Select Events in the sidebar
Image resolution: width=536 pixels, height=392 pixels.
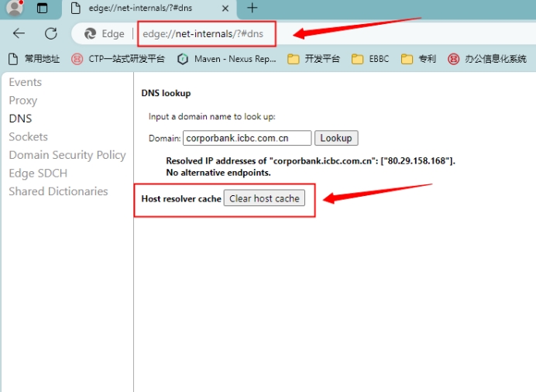click(26, 82)
